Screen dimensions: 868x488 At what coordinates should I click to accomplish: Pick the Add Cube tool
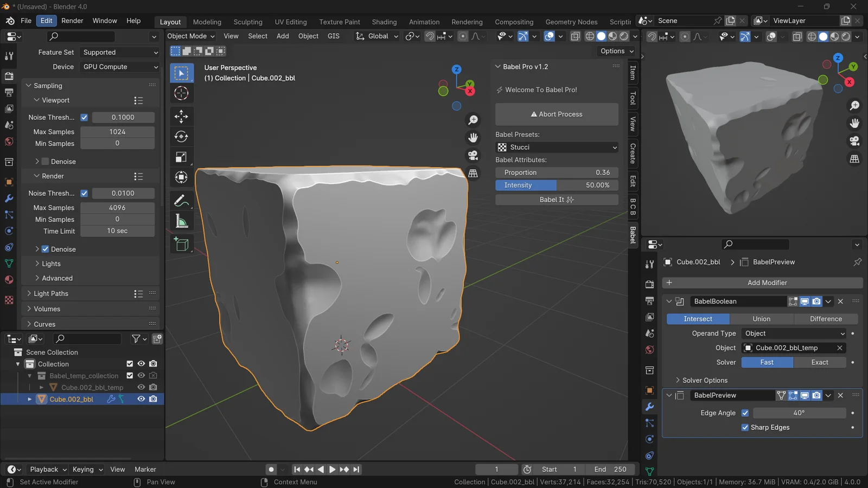tap(181, 244)
